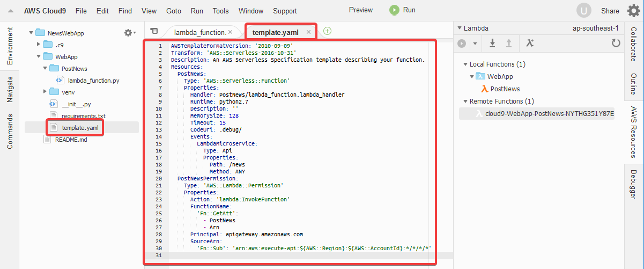Expand the venv folder
The image size is (644, 269).
point(45,92)
